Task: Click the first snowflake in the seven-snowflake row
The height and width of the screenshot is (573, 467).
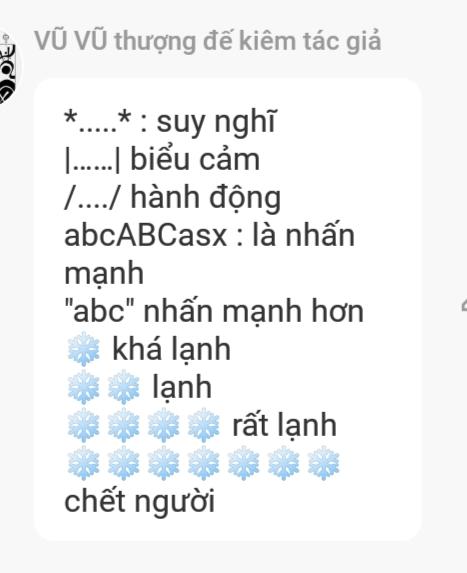Action: pos(84,463)
